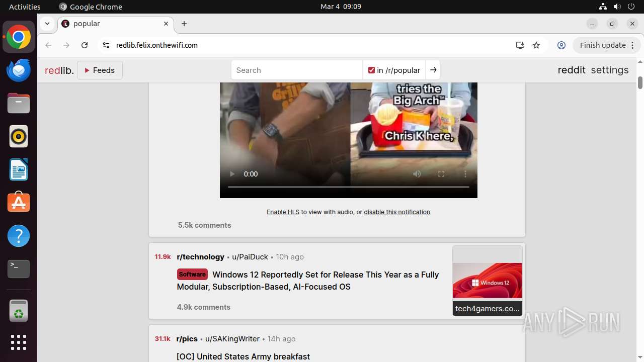Open user u/SAKingWriter profile
Screen dimensions: 644x362
(232, 339)
